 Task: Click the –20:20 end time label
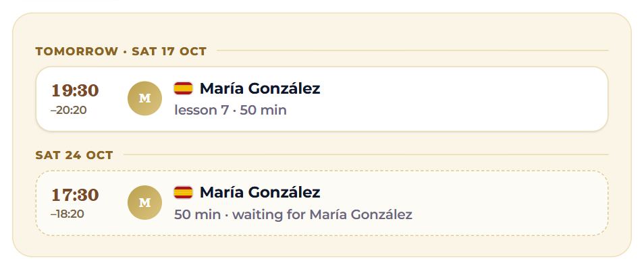69,111
